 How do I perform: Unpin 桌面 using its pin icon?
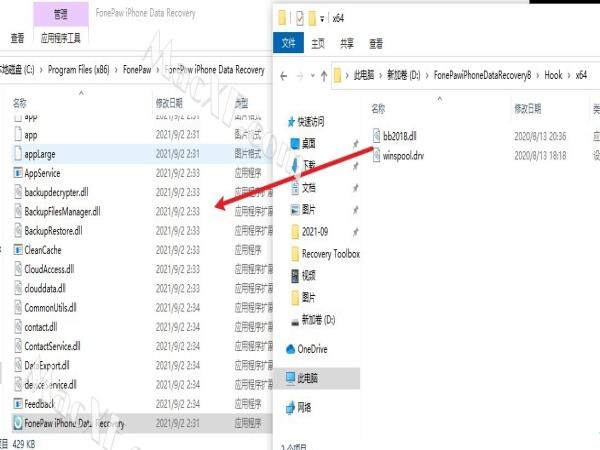(356, 144)
